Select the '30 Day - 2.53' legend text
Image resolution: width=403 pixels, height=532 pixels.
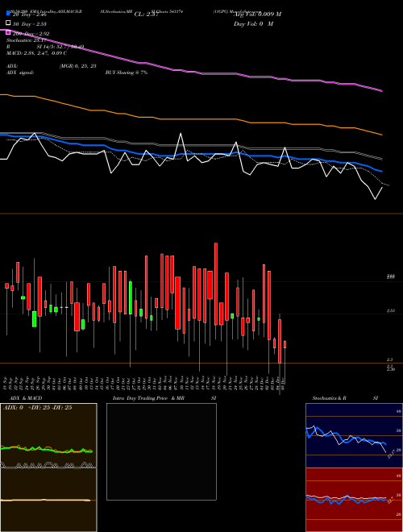point(30,23)
